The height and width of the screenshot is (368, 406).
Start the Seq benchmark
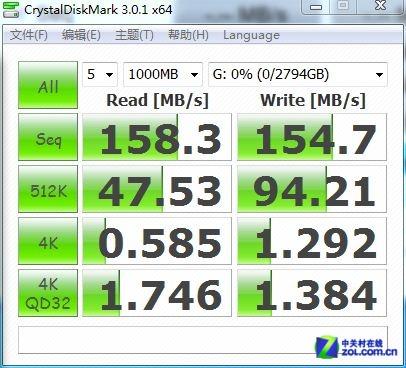click(x=48, y=137)
